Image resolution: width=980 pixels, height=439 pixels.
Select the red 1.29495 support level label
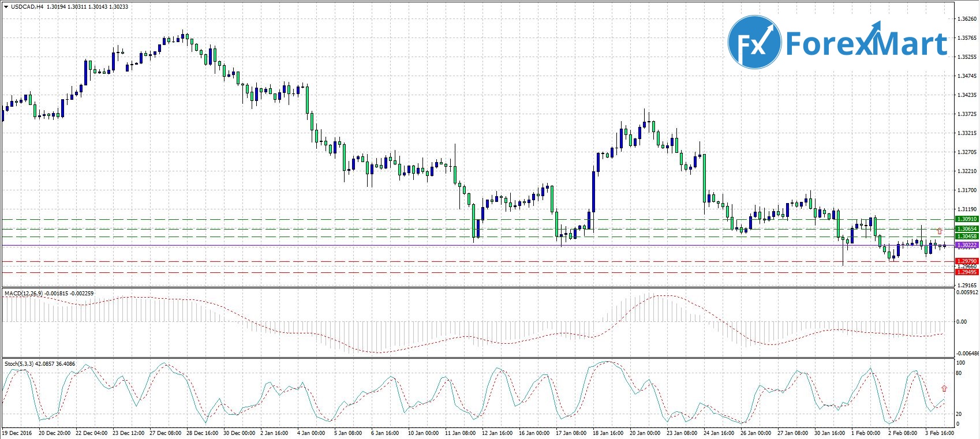967,272
